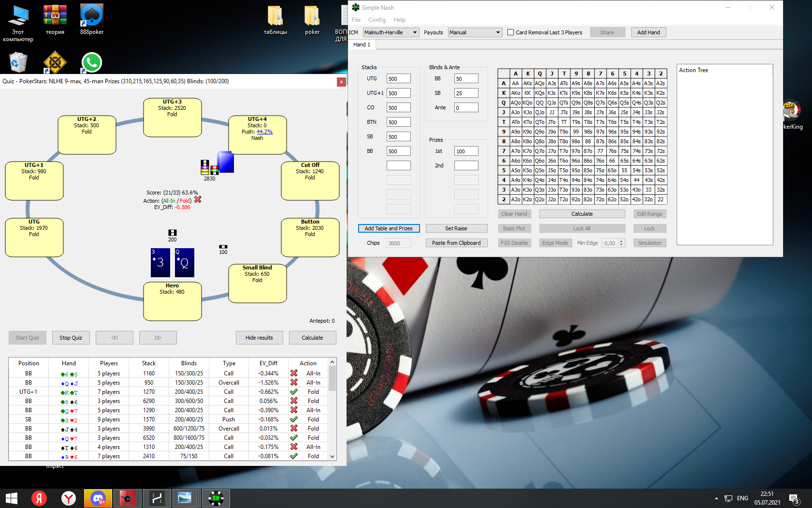
Task: Open the теория desktop archive icon
Action: pos(55,19)
